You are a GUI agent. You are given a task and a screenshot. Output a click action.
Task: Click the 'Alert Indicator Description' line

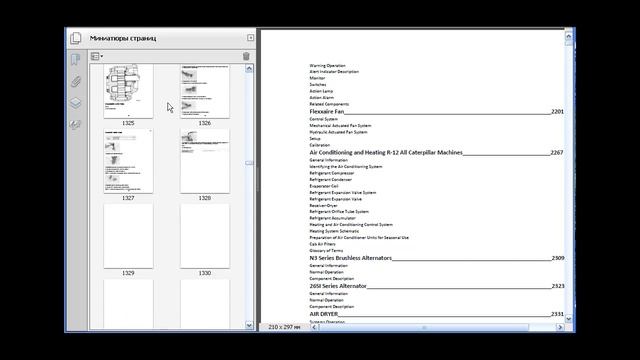point(334,72)
